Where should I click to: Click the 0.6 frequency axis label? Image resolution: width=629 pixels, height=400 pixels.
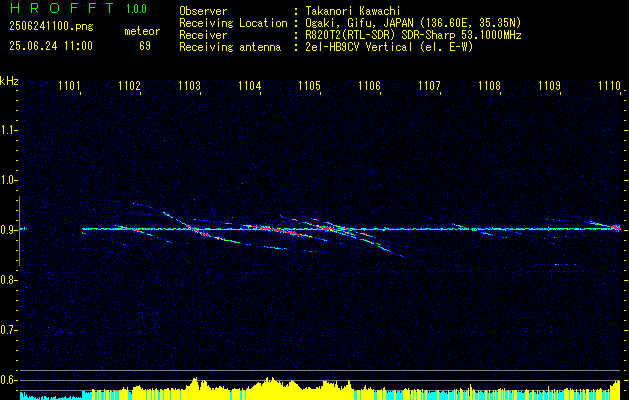click(9, 380)
